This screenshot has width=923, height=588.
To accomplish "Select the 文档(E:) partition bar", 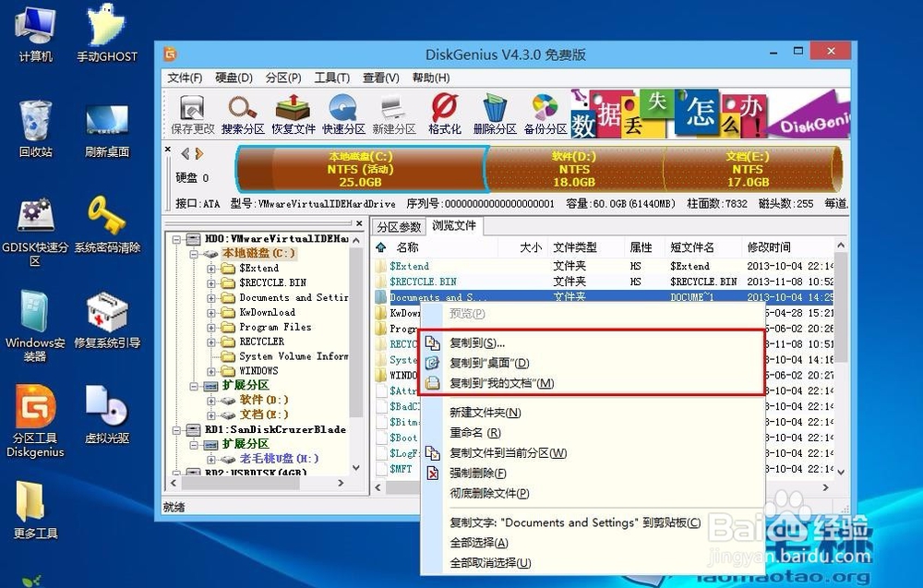I will pyautogui.click(x=752, y=169).
